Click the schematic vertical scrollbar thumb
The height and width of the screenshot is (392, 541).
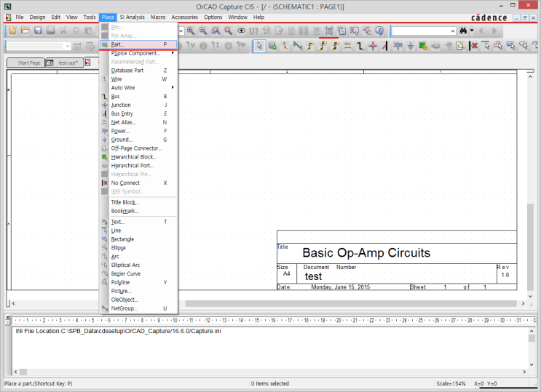tap(530, 247)
